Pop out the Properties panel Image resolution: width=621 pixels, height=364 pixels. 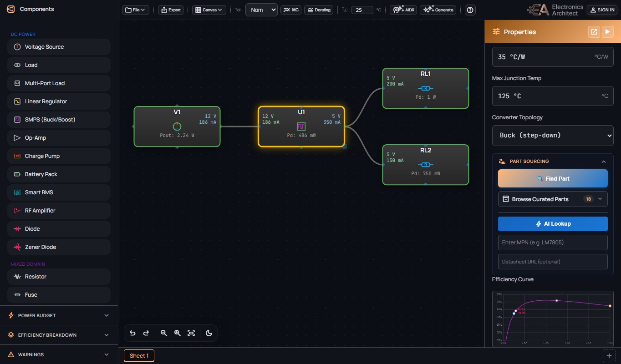click(594, 32)
